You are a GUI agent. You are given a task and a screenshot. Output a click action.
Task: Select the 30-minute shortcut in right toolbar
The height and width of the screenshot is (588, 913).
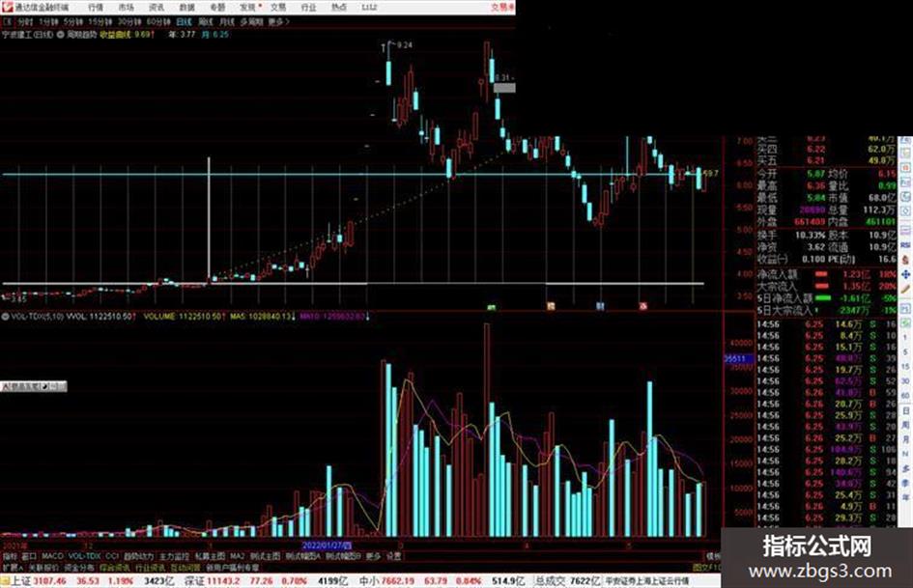coord(905,381)
